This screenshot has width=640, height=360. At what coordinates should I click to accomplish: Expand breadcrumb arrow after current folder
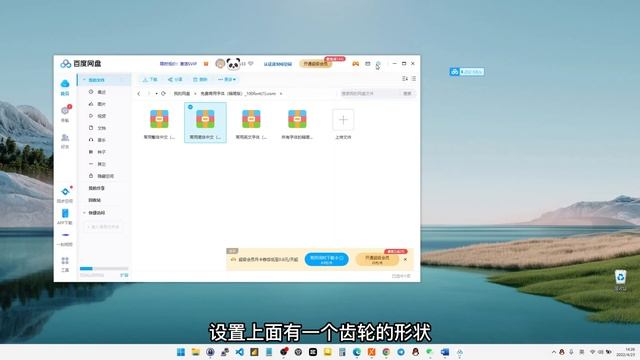click(281, 93)
